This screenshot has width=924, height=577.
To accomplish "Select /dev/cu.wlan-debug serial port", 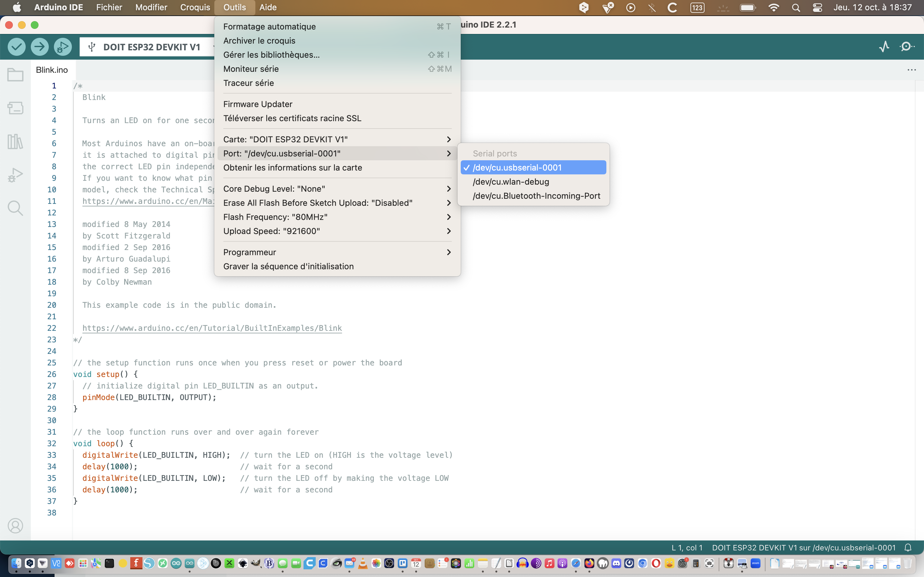I will click(510, 182).
